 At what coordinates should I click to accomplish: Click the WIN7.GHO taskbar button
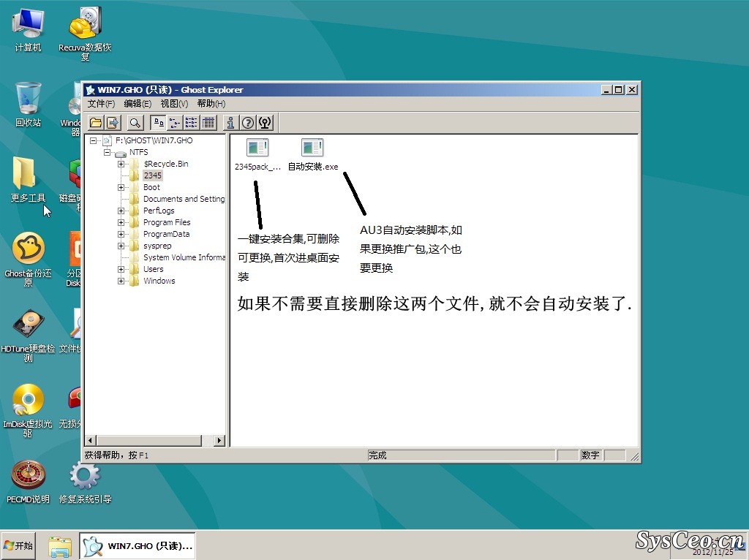[138, 545]
